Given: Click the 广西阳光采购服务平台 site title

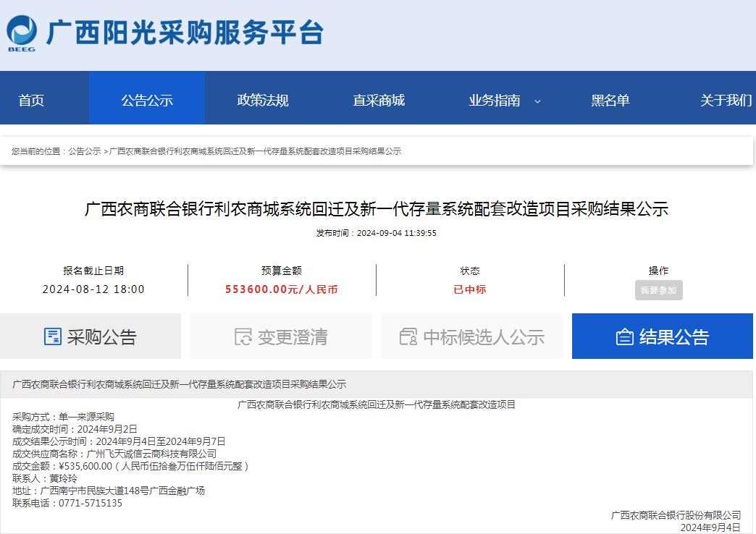Looking at the screenshot, I should pos(185,33).
